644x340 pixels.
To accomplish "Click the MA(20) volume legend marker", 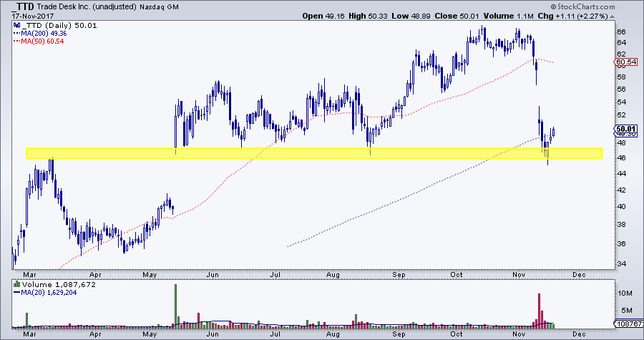I will tap(16, 292).
